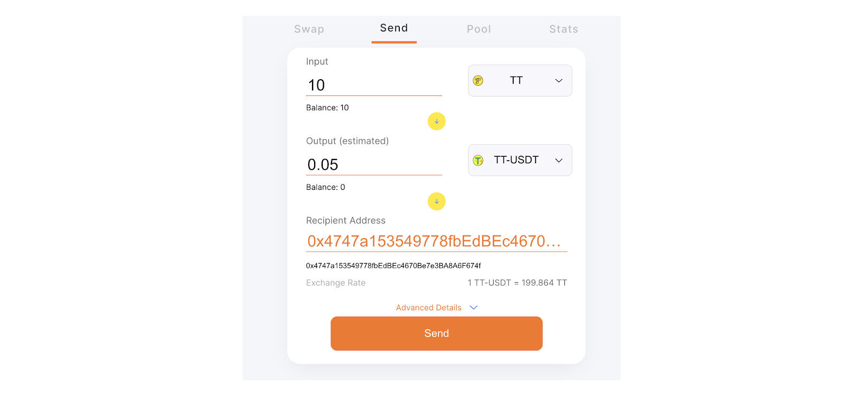Click the Balance: 10 text
The image size is (868, 409).
[x=327, y=108]
